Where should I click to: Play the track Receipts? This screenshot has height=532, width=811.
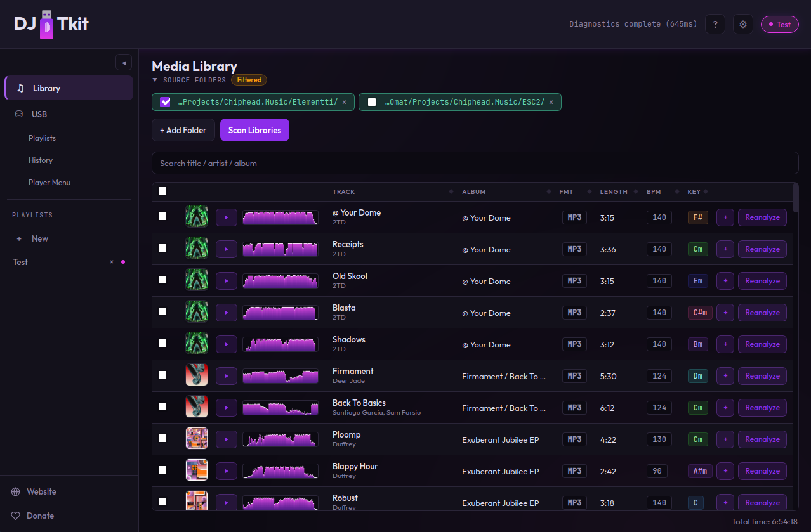pos(227,249)
